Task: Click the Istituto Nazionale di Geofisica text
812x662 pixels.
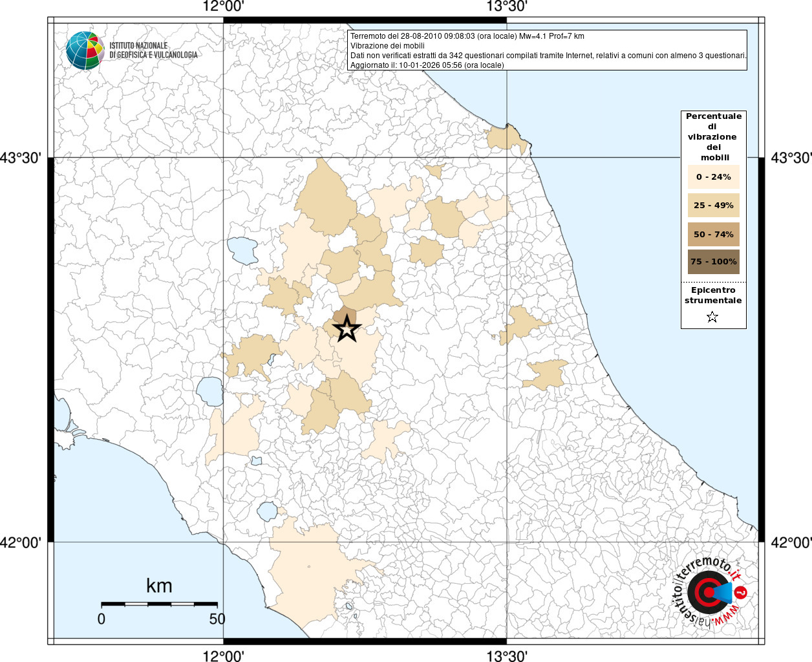Action: click(153, 50)
